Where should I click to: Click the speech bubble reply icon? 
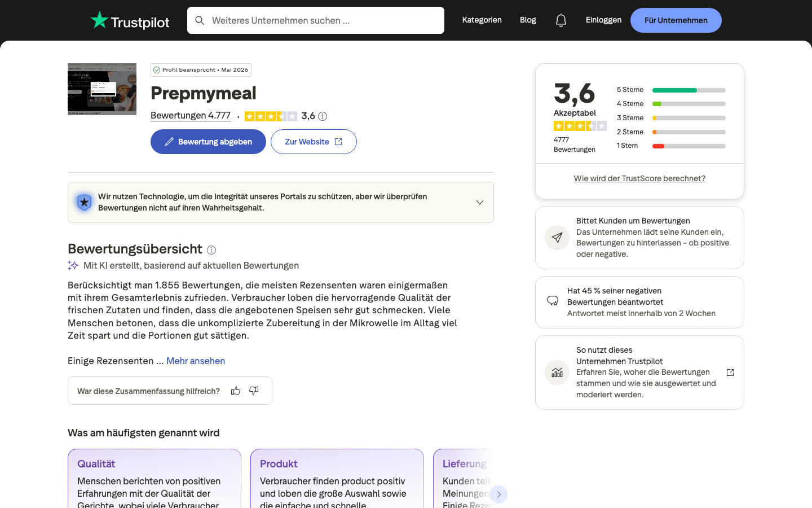click(553, 301)
